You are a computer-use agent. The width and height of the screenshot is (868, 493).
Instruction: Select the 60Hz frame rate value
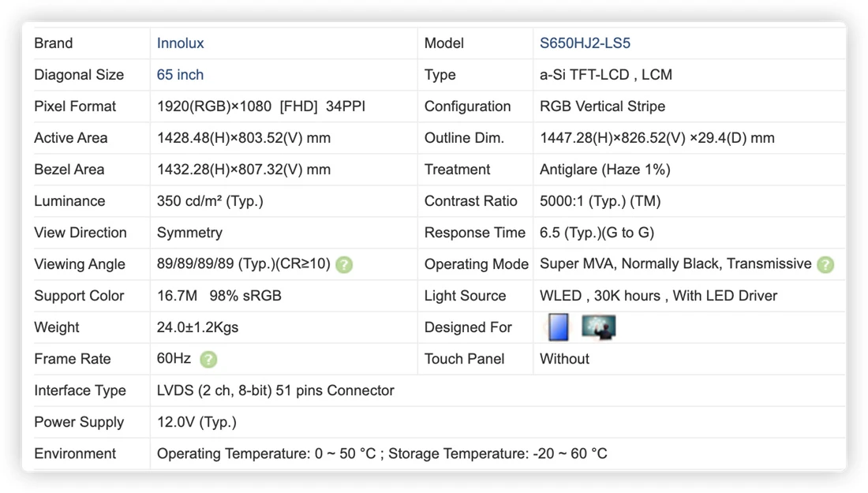coord(174,359)
